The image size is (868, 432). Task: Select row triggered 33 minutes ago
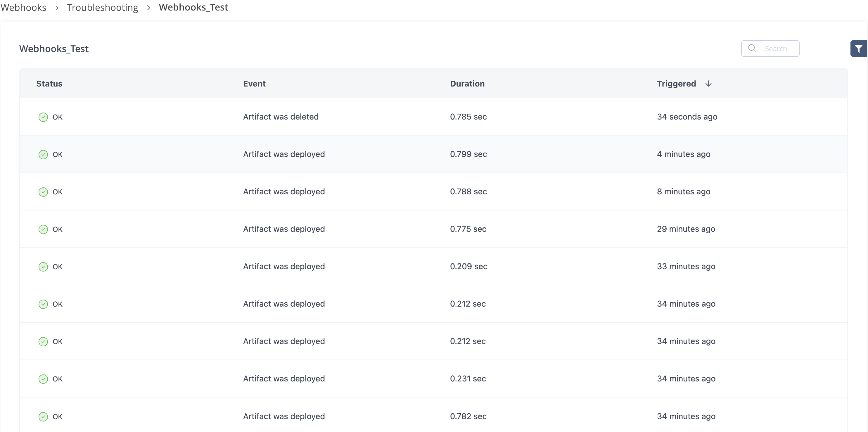[686, 266]
